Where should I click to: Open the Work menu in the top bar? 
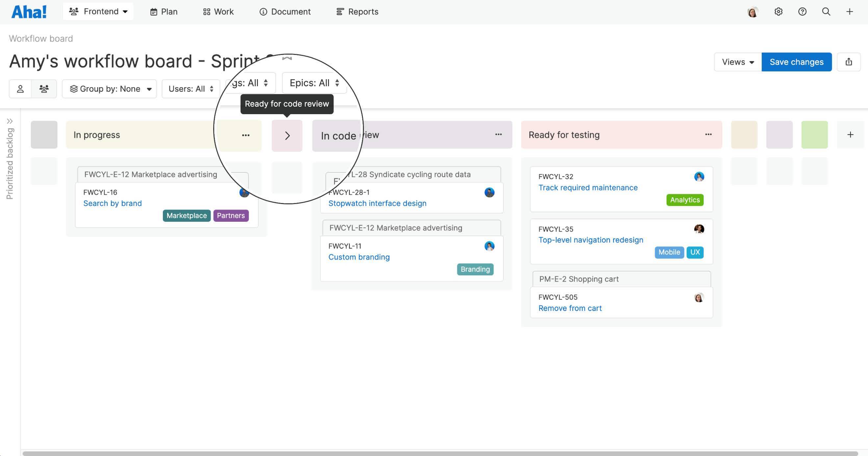[x=218, y=12]
